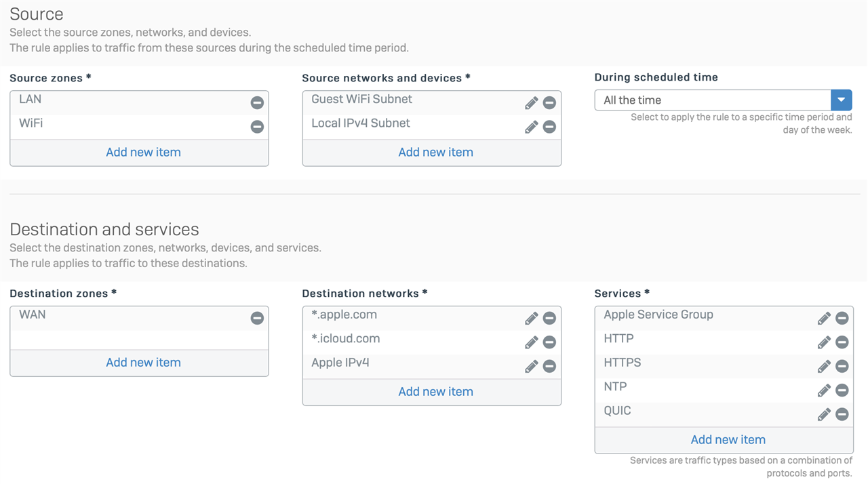Click HTTP label in Services
The height and width of the screenshot is (484, 868).
pyautogui.click(x=618, y=339)
